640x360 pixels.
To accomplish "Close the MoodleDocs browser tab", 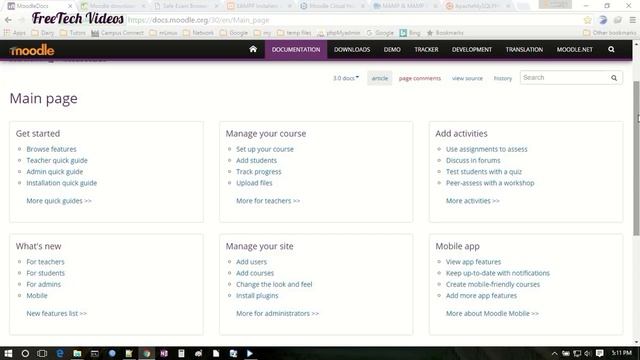I will coord(70,6).
